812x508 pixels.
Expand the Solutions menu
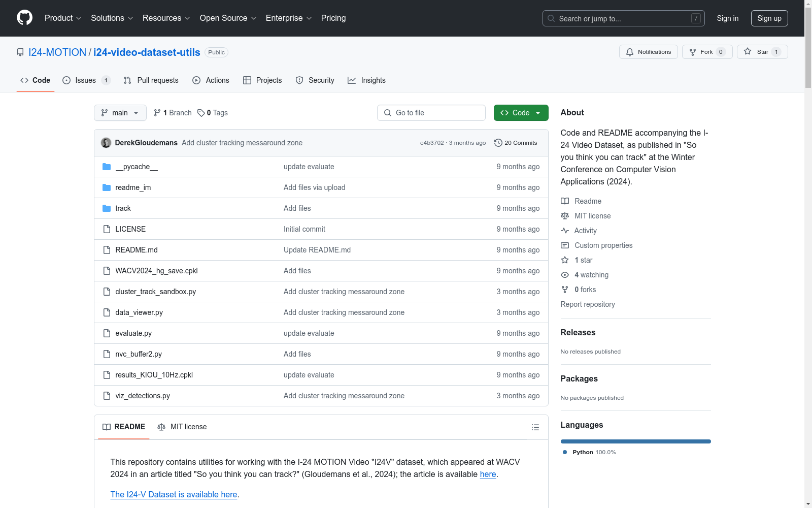point(112,18)
